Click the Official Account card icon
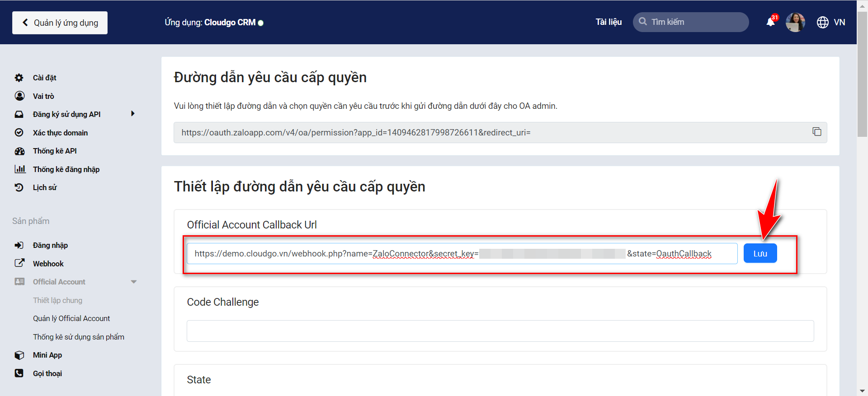 tap(19, 282)
